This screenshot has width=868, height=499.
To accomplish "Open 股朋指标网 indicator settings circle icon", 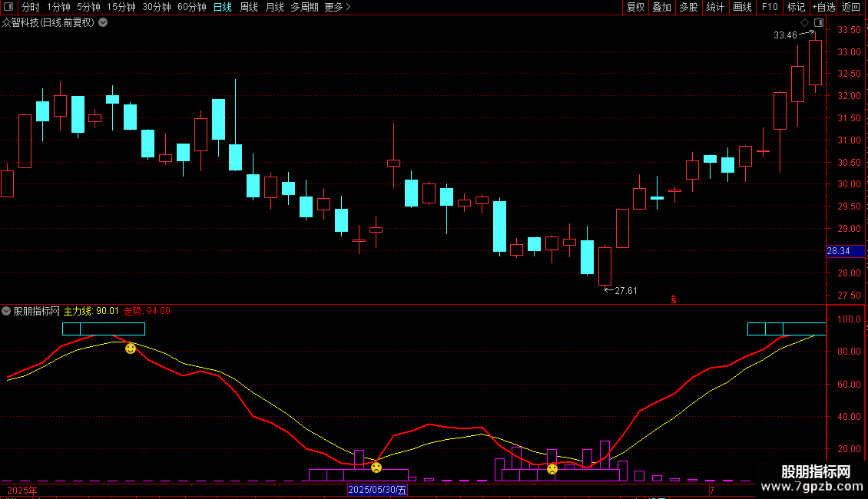I will tap(6, 311).
